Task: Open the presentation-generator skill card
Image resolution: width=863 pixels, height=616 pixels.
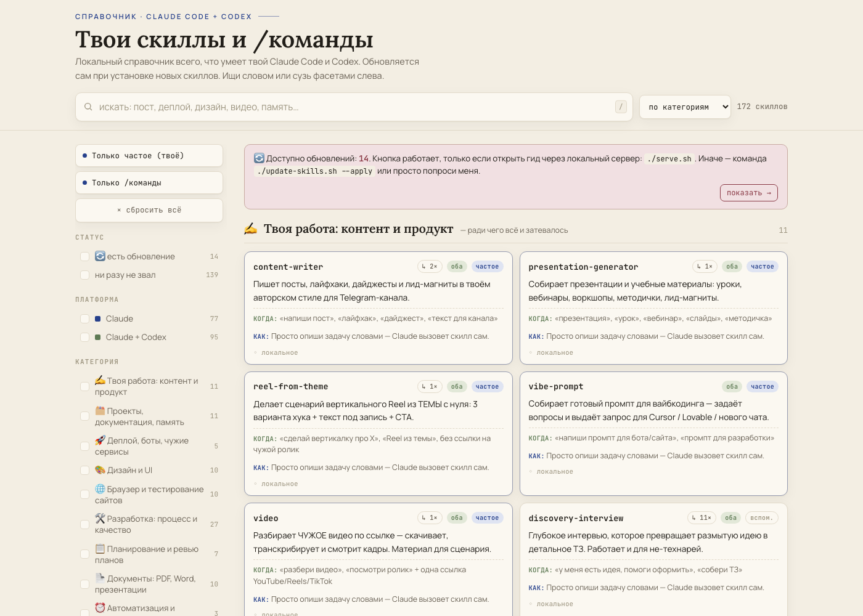Action: click(653, 308)
